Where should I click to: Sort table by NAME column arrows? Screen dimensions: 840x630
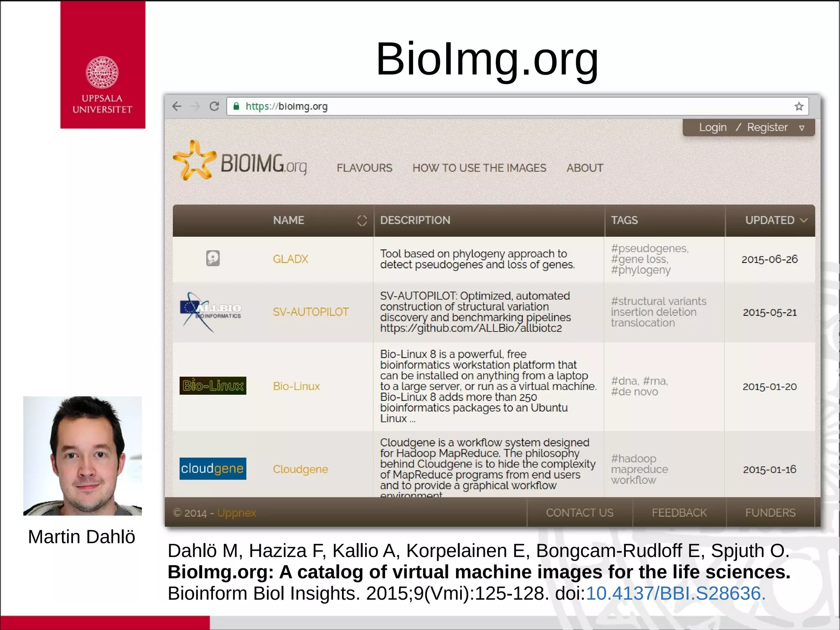pyautogui.click(x=362, y=220)
